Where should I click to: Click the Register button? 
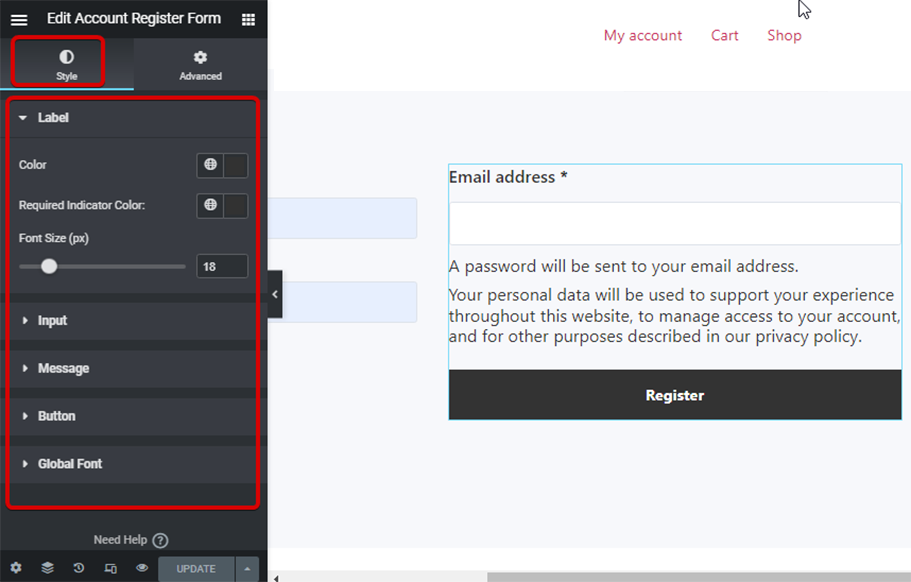(x=675, y=395)
